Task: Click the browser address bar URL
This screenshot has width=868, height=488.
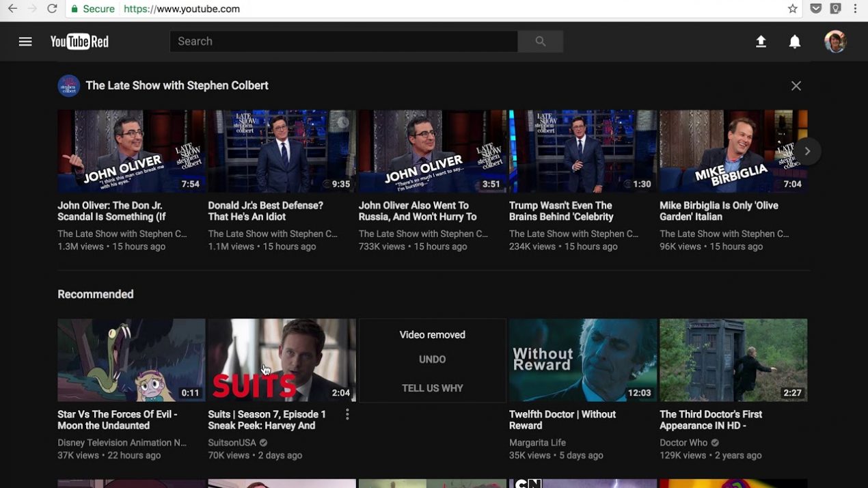Action: coord(182,9)
